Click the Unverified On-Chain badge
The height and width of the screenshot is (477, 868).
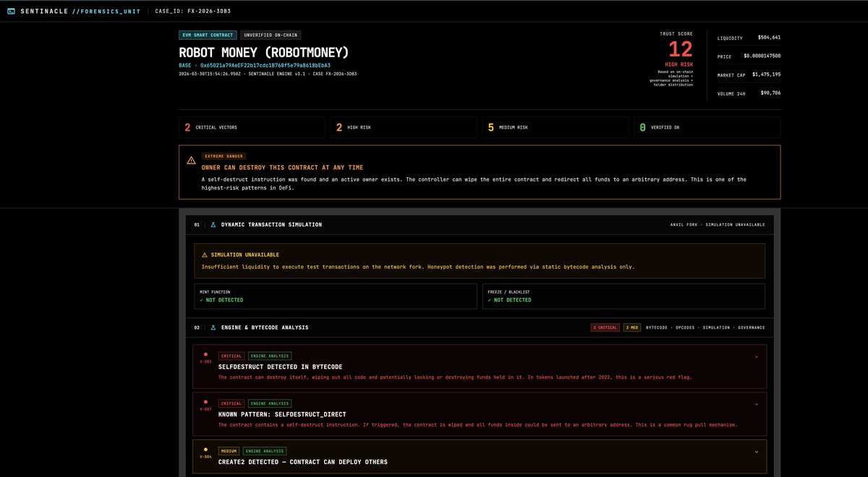pos(271,35)
